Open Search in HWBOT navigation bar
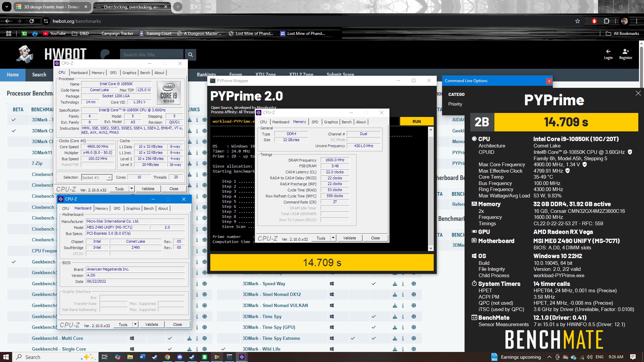Screen dimensions: 644x362 [39, 75]
